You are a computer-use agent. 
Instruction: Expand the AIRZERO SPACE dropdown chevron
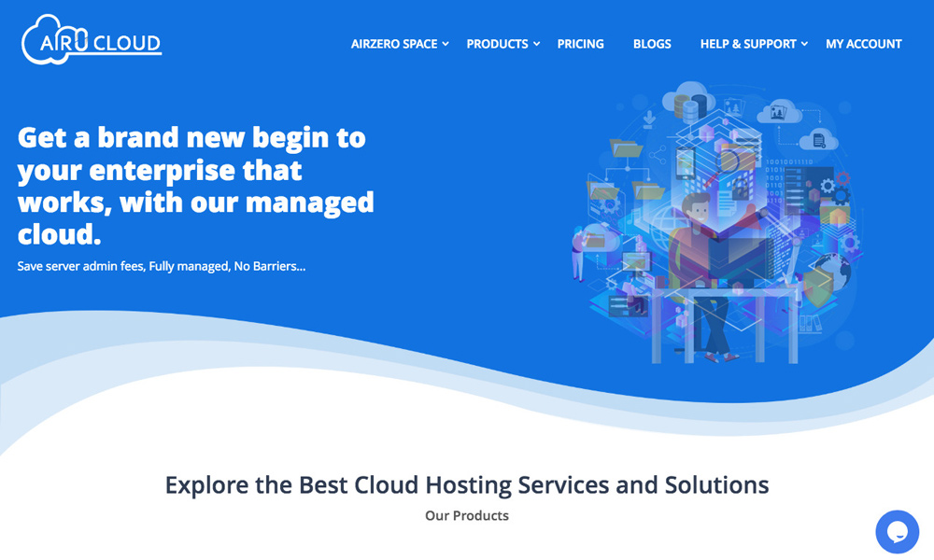446,44
